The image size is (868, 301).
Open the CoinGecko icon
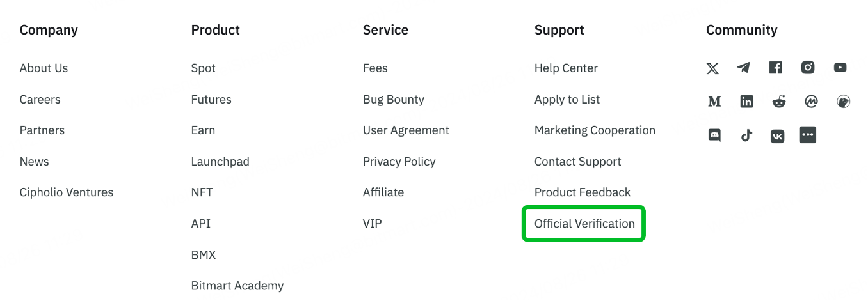coord(844,102)
